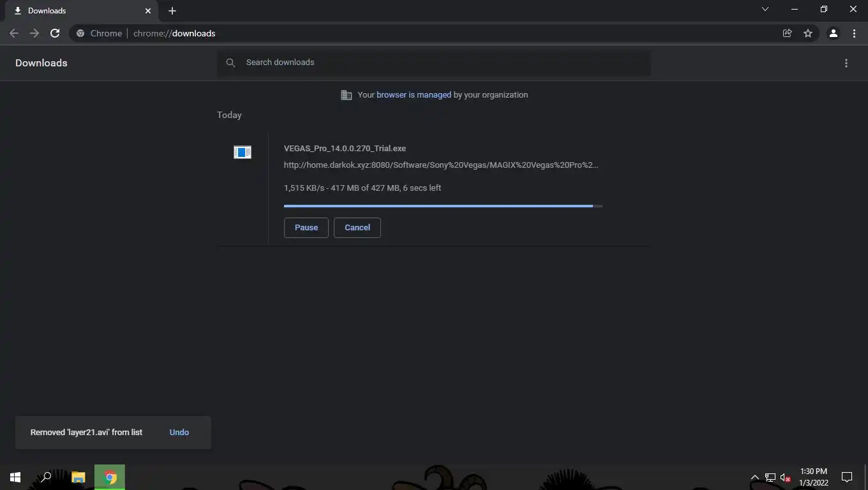Reload the downloads page
The width and height of the screenshot is (868, 490).
point(55,33)
